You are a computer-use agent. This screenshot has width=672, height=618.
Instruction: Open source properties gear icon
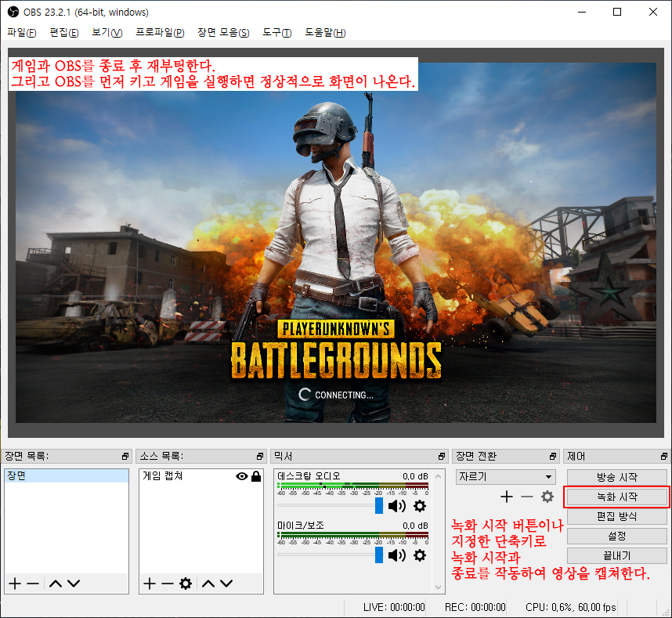point(186,584)
